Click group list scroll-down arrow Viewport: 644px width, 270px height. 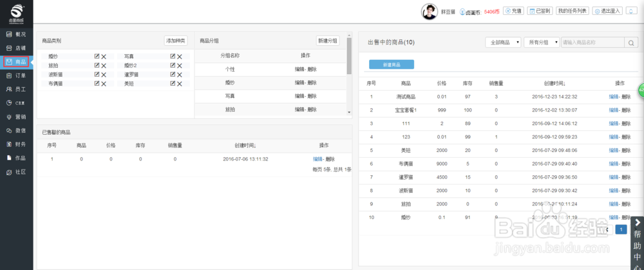coord(349,112)
